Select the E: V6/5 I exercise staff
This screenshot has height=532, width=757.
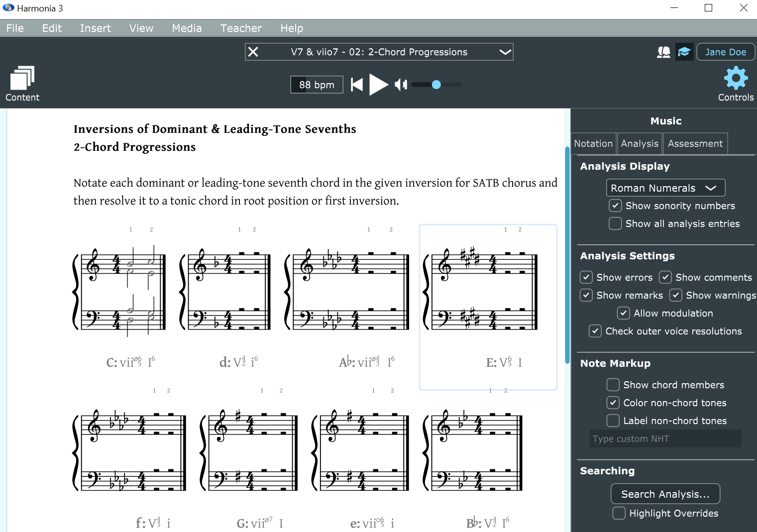click(488, 307)
